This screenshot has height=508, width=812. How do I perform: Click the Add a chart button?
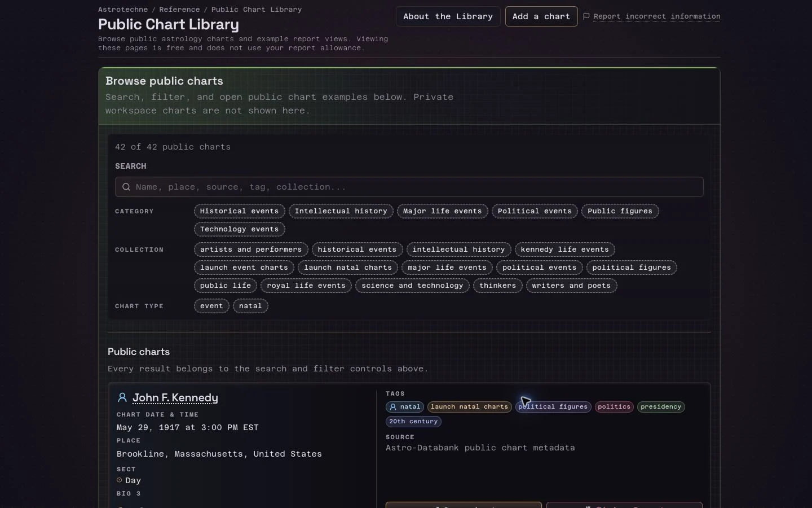click(x=541, y=16)
